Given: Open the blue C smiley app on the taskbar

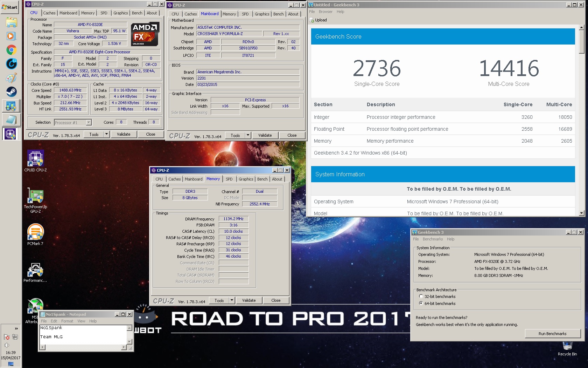Looking at the screenshot, I should pos(11,64).
